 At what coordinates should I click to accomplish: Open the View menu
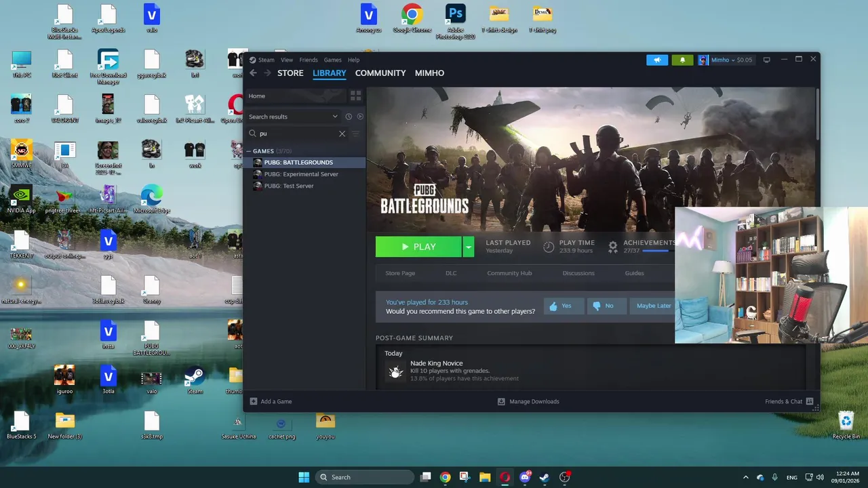tap(287, 60)
